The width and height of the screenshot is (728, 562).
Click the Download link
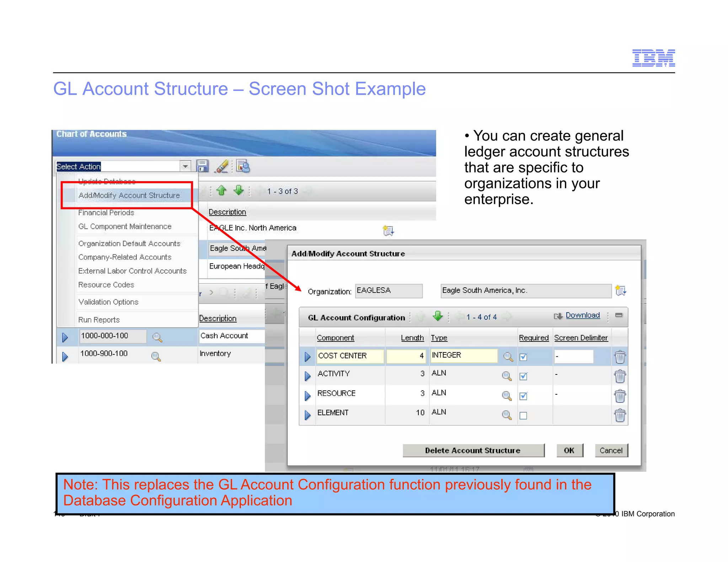(x=583, y=315)
